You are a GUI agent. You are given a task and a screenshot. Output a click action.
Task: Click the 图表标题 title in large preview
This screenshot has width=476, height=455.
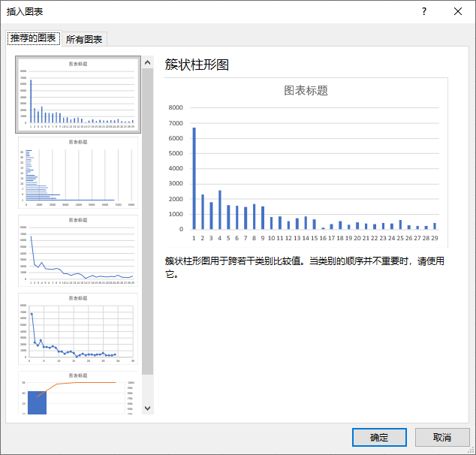[x=306, y=91]
